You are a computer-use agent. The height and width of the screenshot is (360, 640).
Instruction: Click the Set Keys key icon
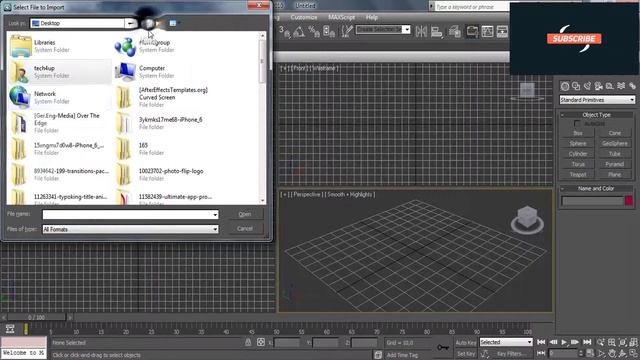(443, 347)
